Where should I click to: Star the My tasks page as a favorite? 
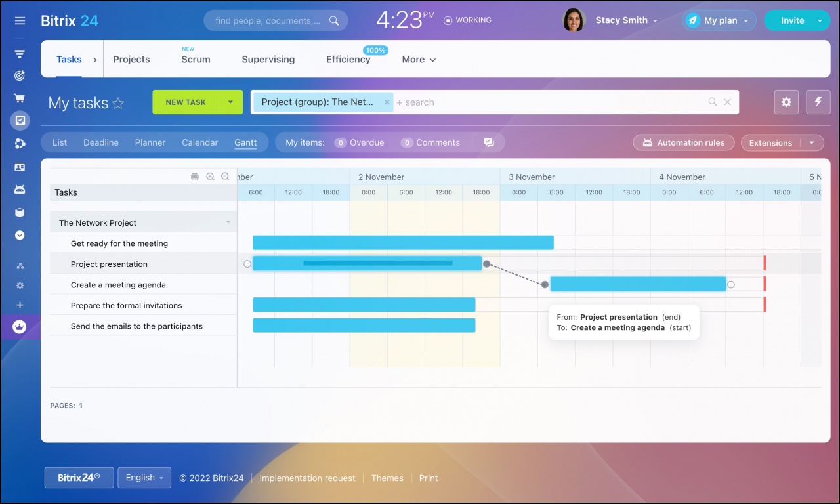(x=118, y=103)
